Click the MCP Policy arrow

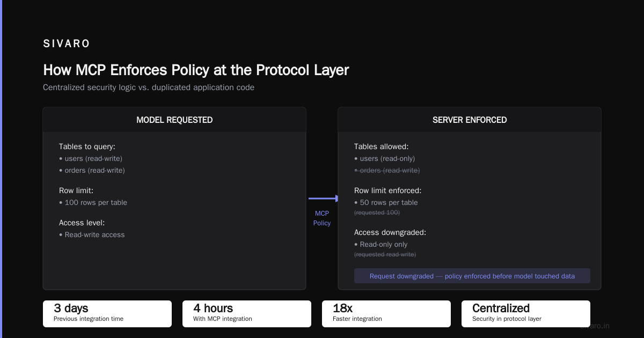323,199
